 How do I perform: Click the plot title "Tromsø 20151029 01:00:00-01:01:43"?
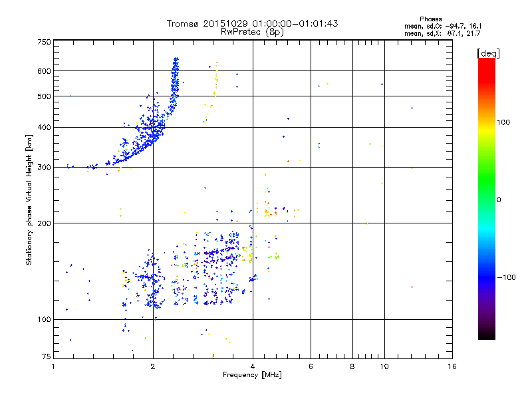click(252, 23)
